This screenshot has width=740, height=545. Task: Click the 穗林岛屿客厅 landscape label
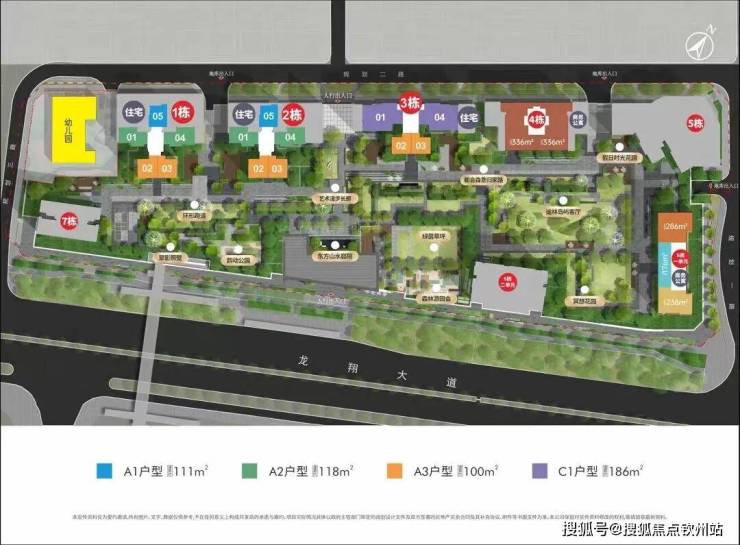[563, 212]
